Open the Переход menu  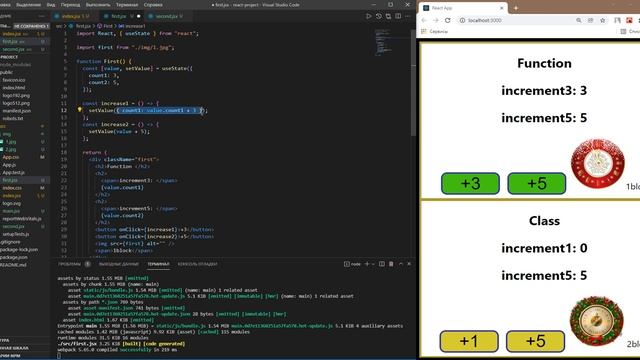(70, 5)
